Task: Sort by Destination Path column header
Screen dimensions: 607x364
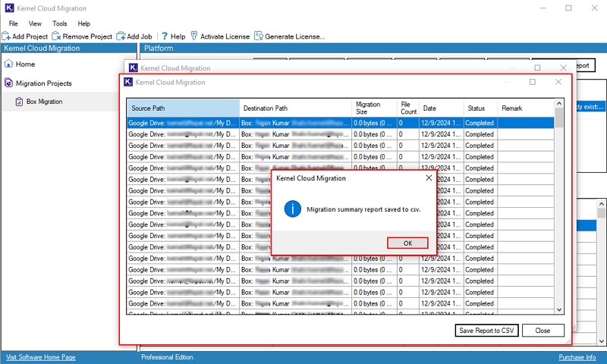Action: [x=296, y=108]
